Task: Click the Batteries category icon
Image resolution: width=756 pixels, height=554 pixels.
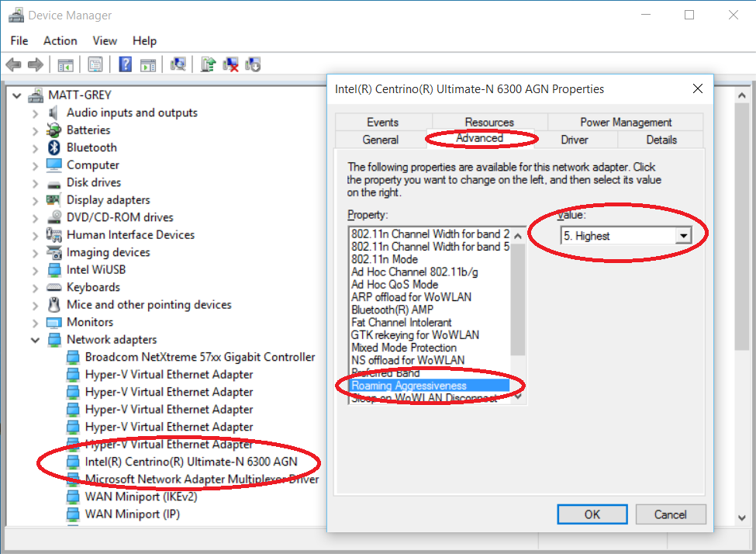Action: coord(54,130)
